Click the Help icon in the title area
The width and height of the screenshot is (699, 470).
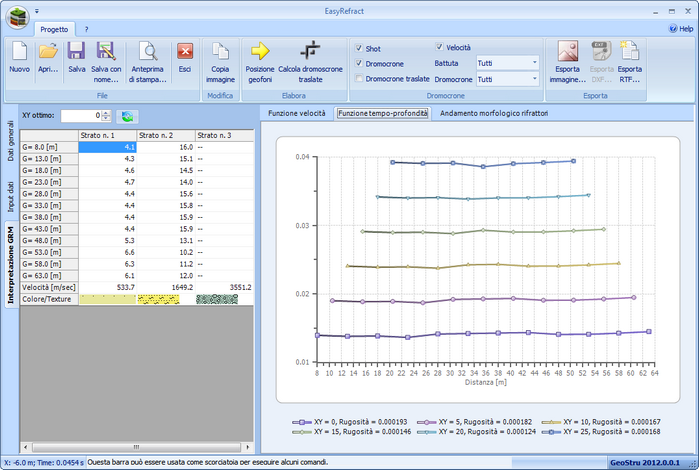coord(673,29)
